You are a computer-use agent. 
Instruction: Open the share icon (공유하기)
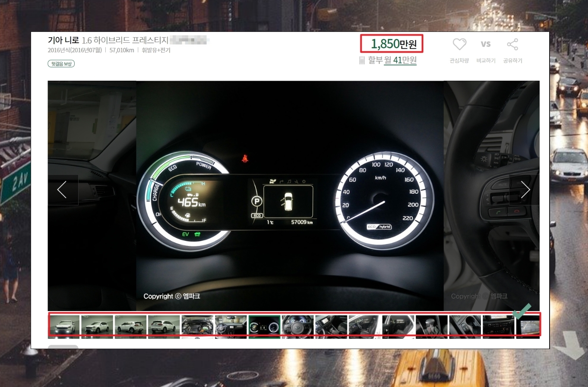(512, 44)
